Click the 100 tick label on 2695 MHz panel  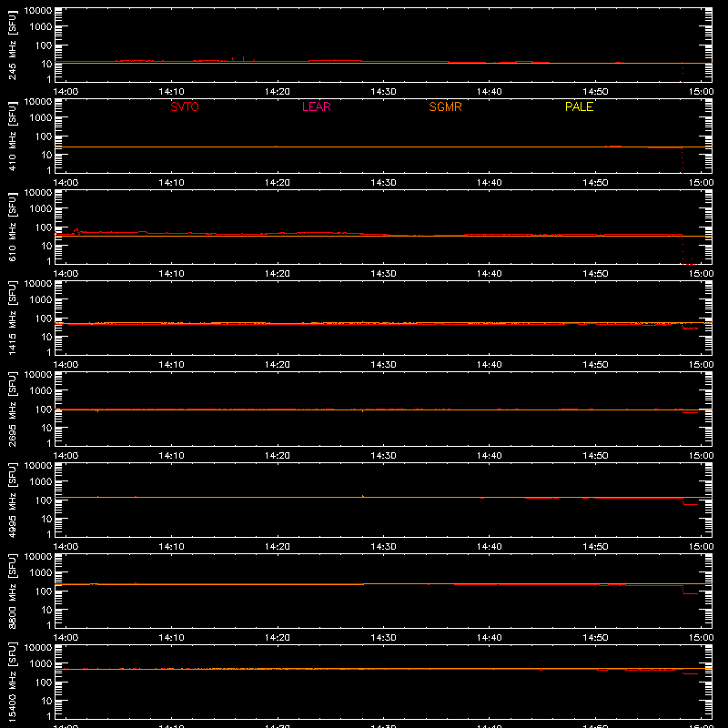(44, 409)
